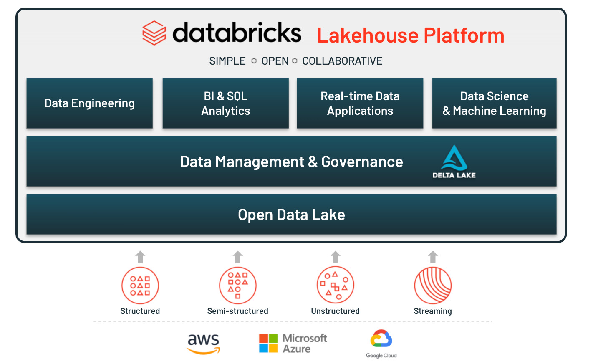Click the word SIMPLE in tagline
This screenshot has height=364, width=593.
coord(227,61)
